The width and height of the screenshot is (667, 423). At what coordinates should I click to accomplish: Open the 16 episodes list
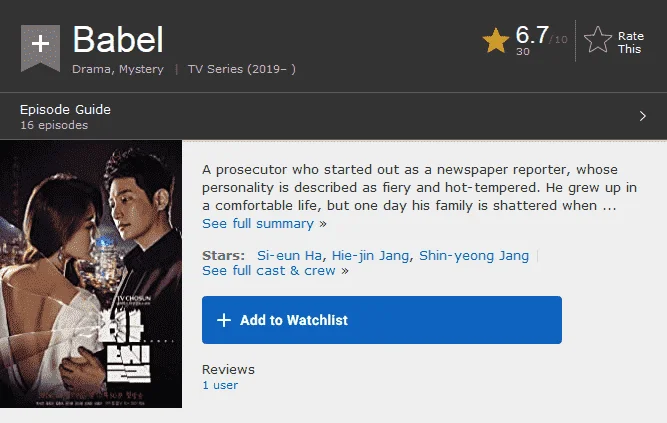pos(54,125)
